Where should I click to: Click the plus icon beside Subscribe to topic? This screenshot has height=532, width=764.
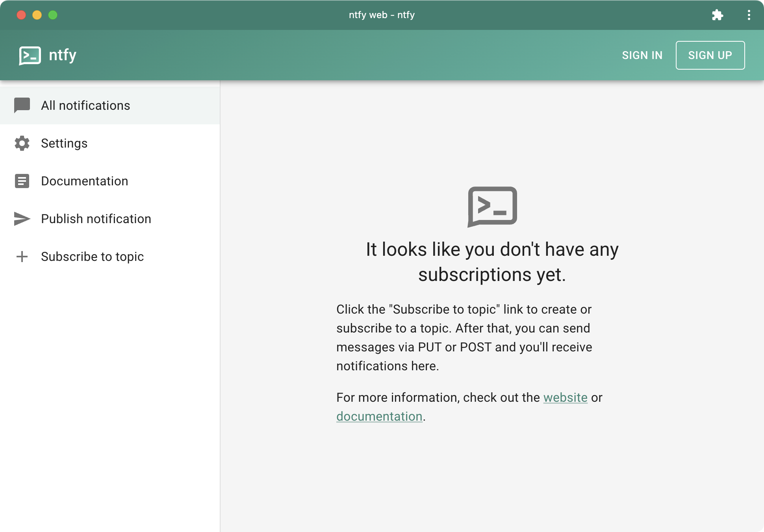click(x=22, y=257)
